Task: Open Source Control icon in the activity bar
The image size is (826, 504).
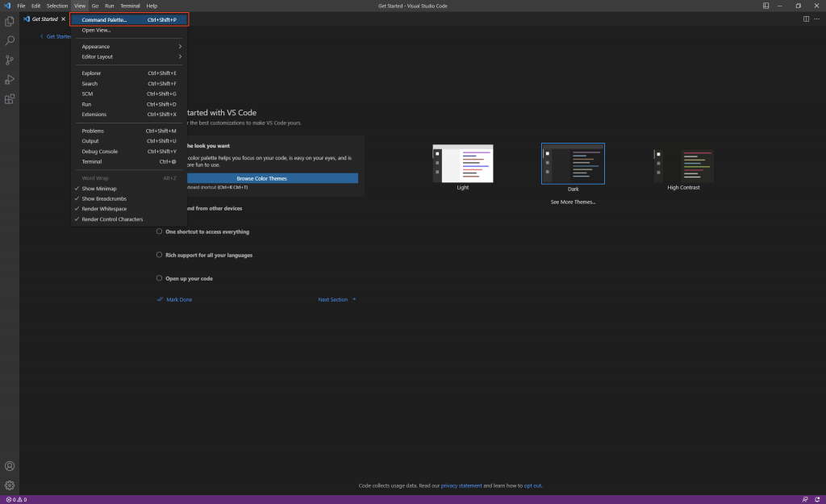Action: [10, 60]
